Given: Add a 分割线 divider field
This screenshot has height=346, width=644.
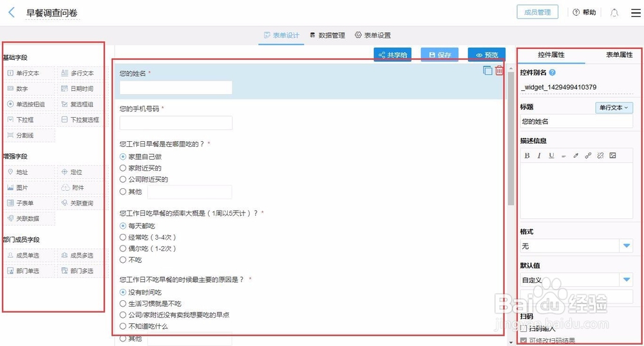Looking at the screenshot, I should 30,135.
